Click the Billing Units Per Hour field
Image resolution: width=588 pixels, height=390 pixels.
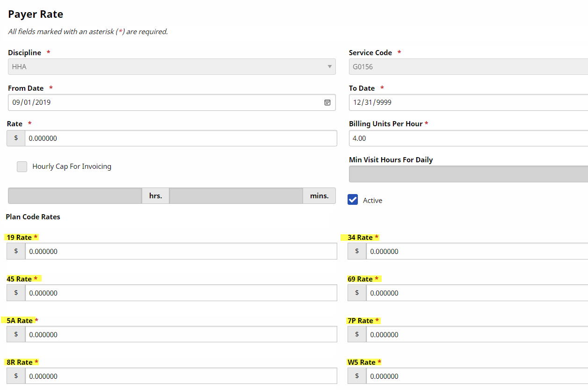pyautogui.click(x=468, y=138)
